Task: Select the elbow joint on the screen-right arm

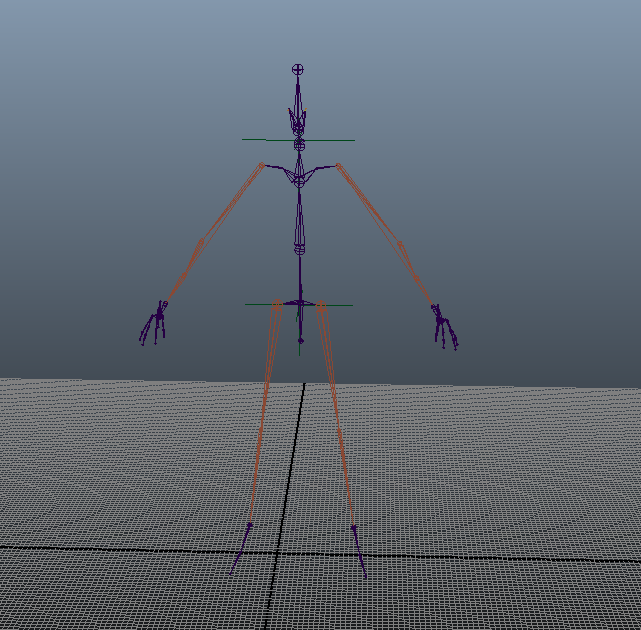Action: click(x=400, y=244)
